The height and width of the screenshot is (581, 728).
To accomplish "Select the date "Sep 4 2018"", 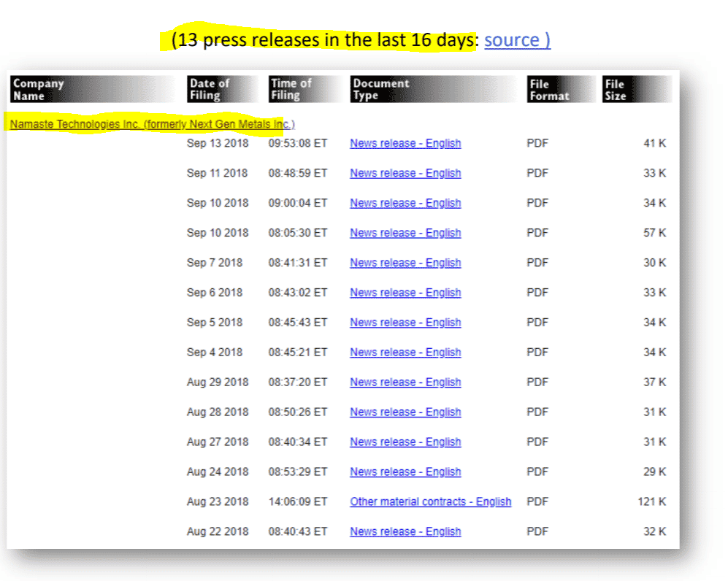I will point(215,353).
